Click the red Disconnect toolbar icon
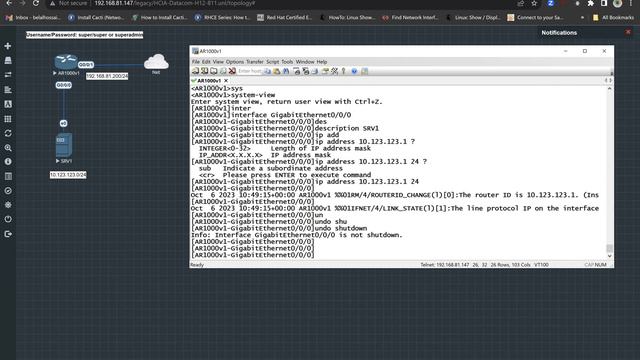Image resolution: width=640 pixels, height=360 pixels. click(x=232, y=71)
